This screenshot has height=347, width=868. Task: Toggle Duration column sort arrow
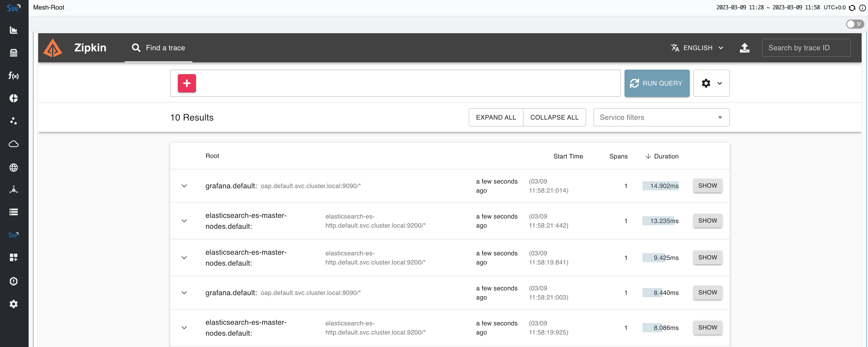point(648,156)
